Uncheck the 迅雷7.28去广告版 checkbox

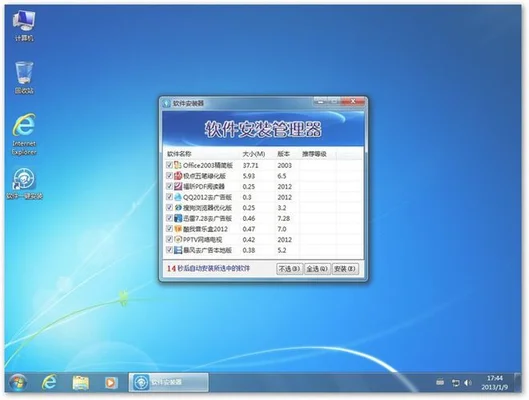(169, 218)
